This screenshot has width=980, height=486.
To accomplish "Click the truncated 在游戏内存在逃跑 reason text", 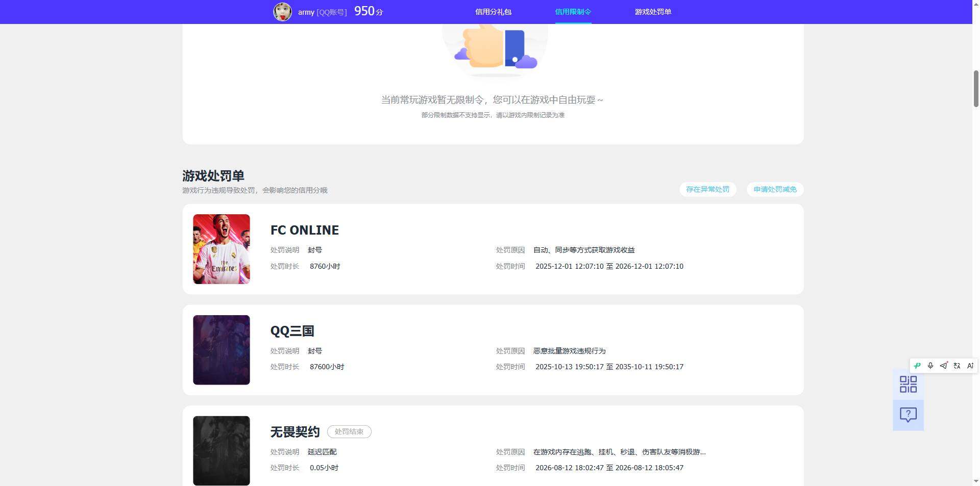I will pyautogui.click(x=620, y=452).
